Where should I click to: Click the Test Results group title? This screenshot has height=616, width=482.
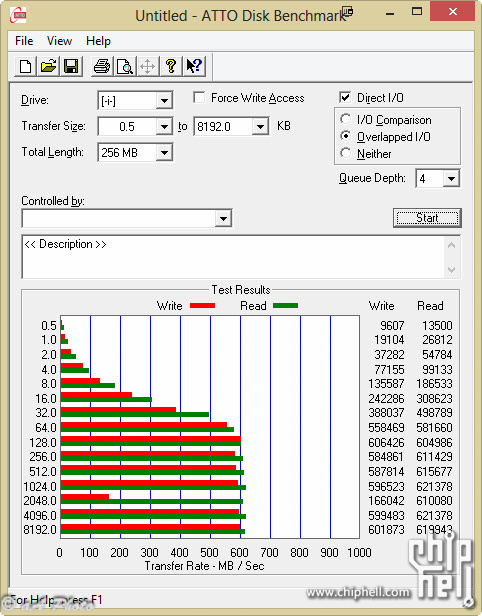coord(241,290)
